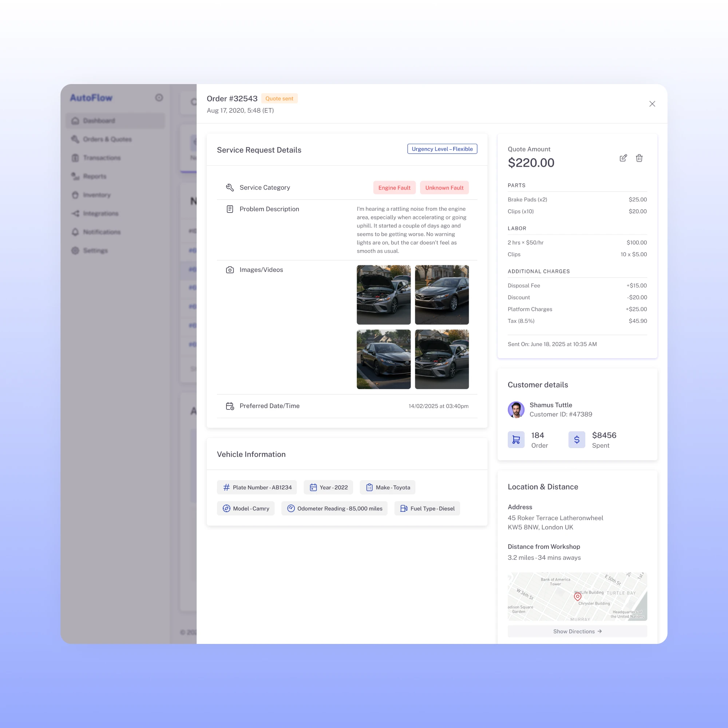This screenshot has width=728, height=728.
Task: Delete the quote using trash icon
Action: click(639, 158)
